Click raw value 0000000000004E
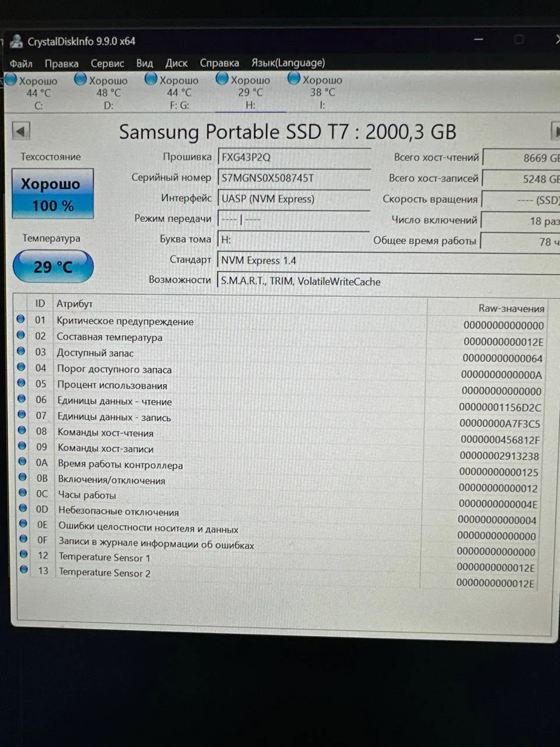560x747 pixels. pyautogui.click(x=498, y=504)
